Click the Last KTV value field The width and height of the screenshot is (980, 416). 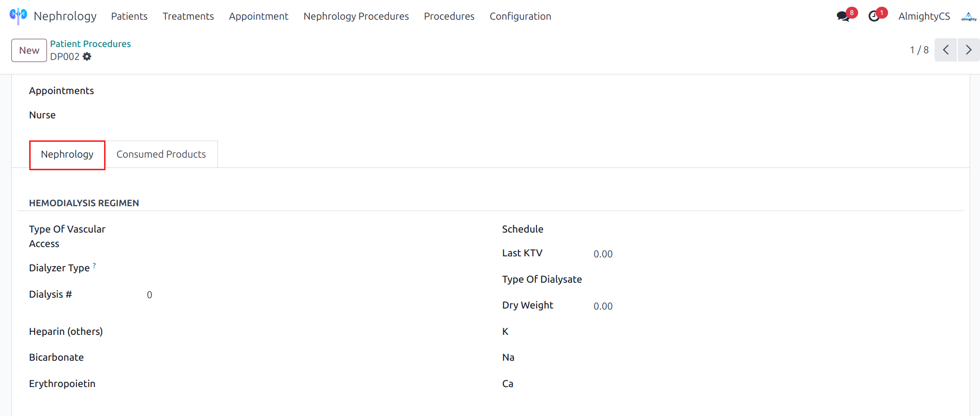[x=603, y=254]
